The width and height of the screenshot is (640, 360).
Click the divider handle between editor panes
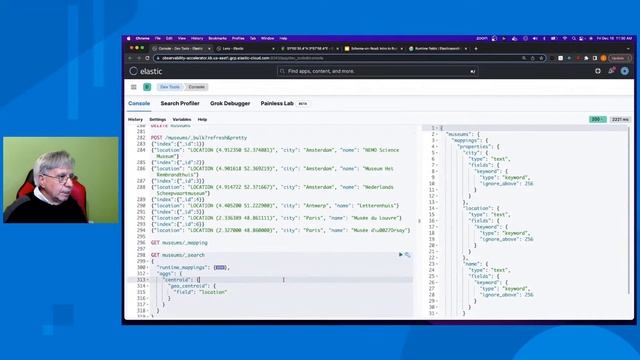[x=419, y=221]
